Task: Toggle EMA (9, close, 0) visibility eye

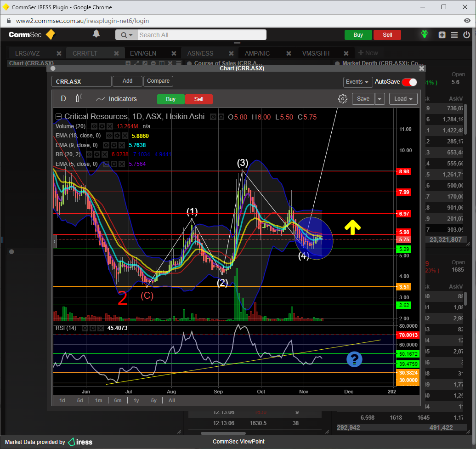Action: pos(106,145)
